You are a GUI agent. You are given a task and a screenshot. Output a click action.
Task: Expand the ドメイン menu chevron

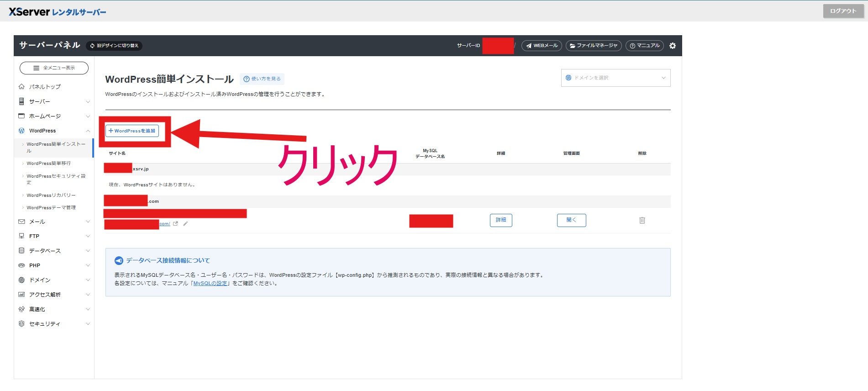point(88,280)
